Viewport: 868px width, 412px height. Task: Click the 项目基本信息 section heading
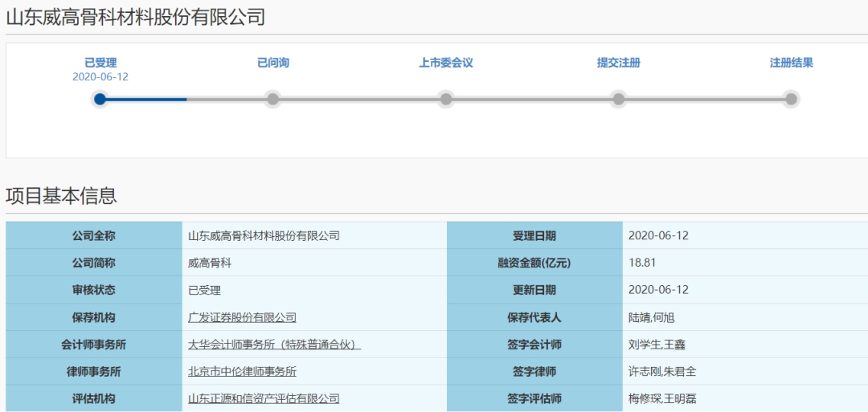pos(61,196)
